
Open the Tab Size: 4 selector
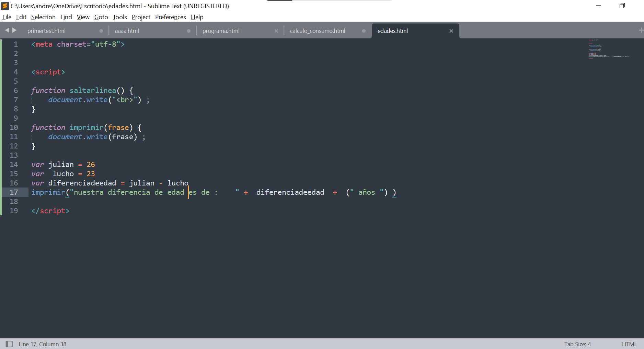pos(577,344)
